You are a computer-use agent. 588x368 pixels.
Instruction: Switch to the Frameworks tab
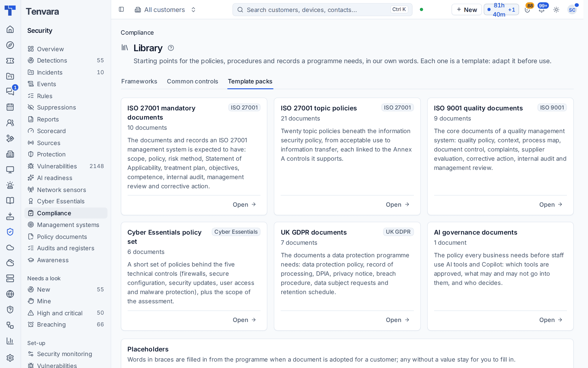(x=139, y=81)
